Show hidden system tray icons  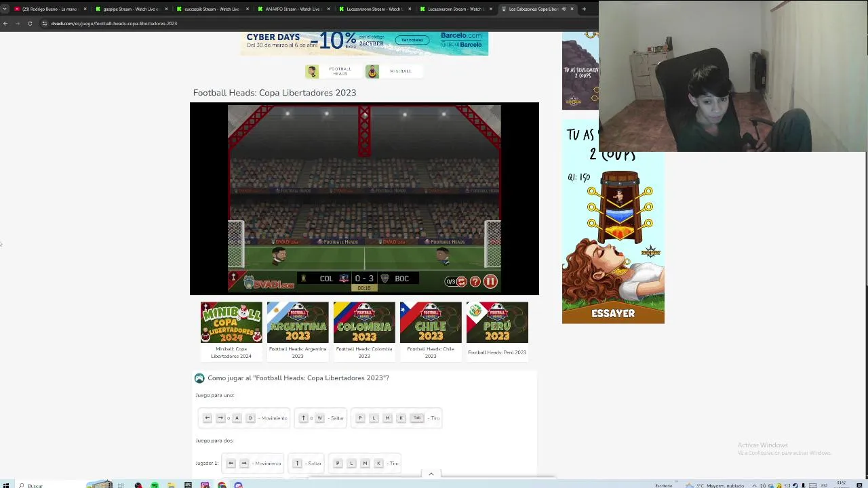point(755,485)
